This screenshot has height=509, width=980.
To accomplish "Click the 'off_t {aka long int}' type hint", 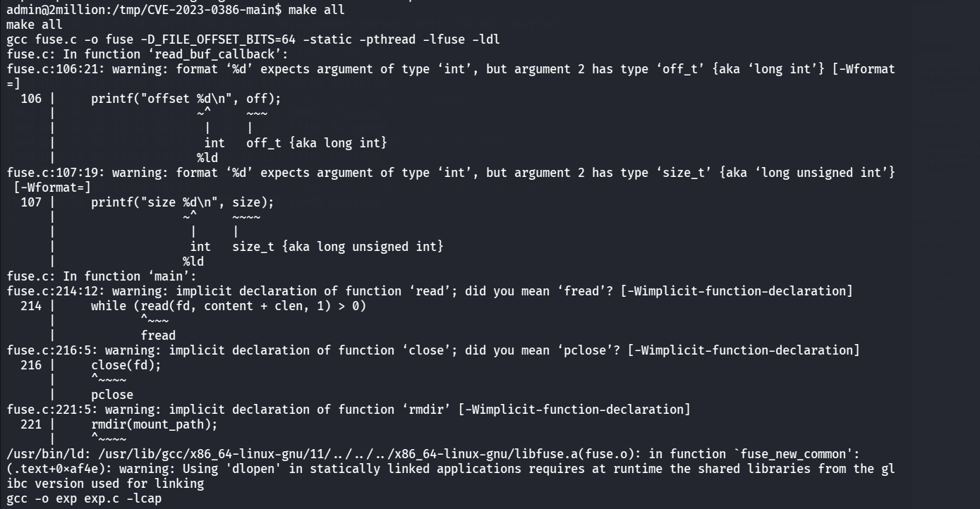I will tap(316, 143).
